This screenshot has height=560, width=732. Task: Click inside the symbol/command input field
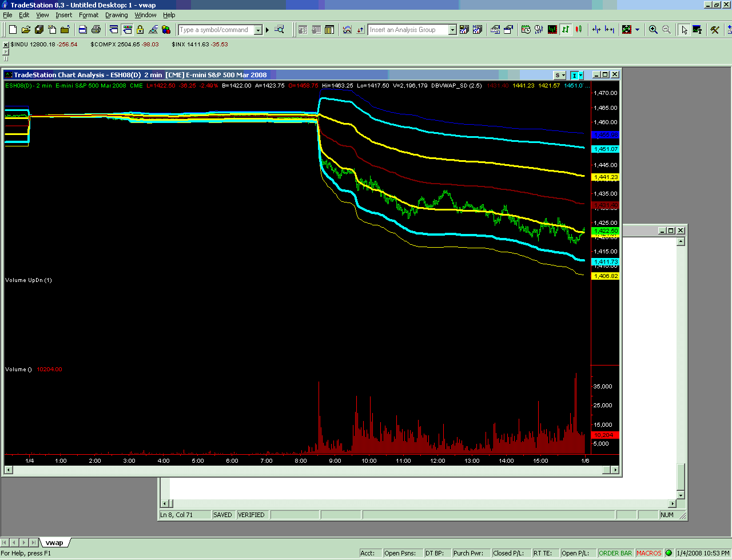click(216, 30)
